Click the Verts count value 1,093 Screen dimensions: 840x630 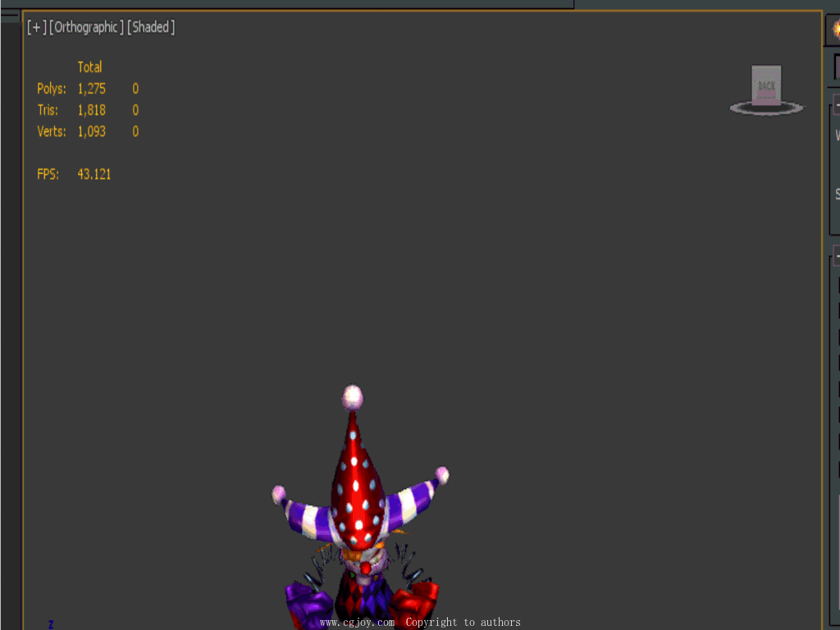coord(92,131)
